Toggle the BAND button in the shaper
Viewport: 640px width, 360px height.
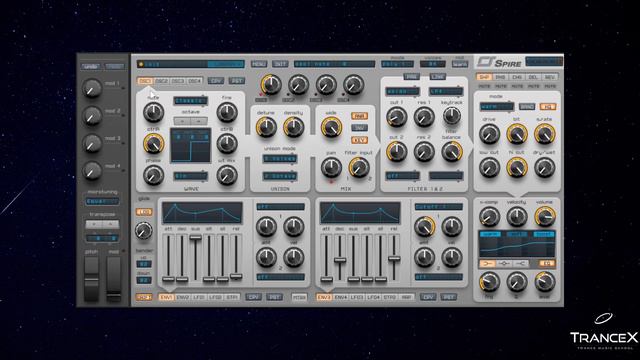[x=527, y=107]
